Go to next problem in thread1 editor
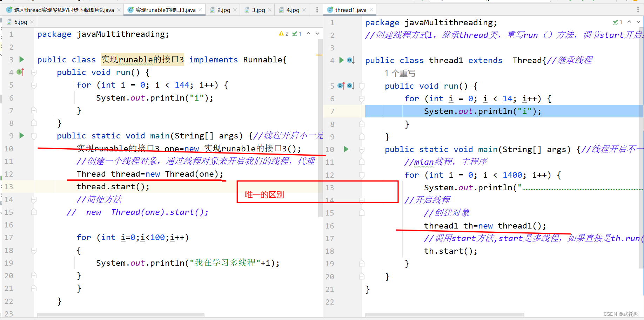This screenshot has width=644, height=320. point(638,22)
